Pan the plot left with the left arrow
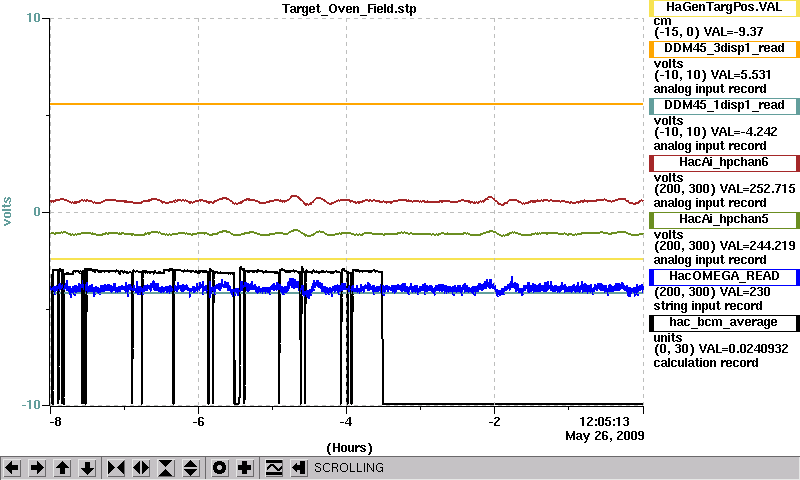Image resolution: width=800 pixels, height=480 pixels. [12, 468]
